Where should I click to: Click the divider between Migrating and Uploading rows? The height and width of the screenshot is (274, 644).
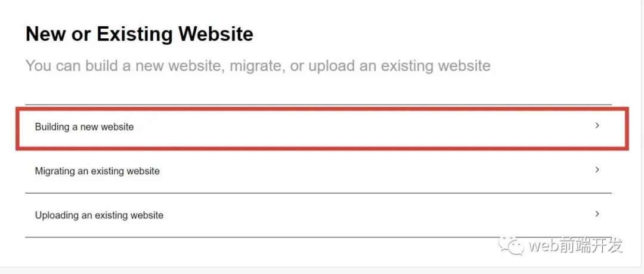[318, 193]
